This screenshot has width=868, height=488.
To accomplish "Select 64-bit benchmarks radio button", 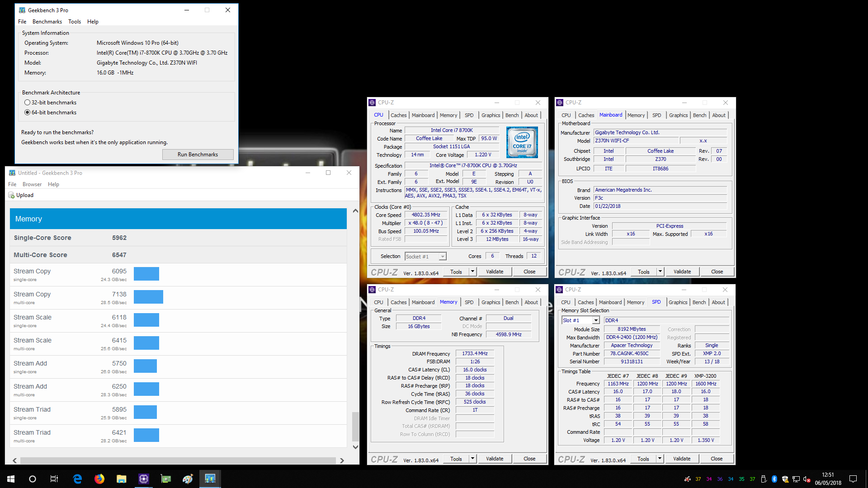I will 28,113.
